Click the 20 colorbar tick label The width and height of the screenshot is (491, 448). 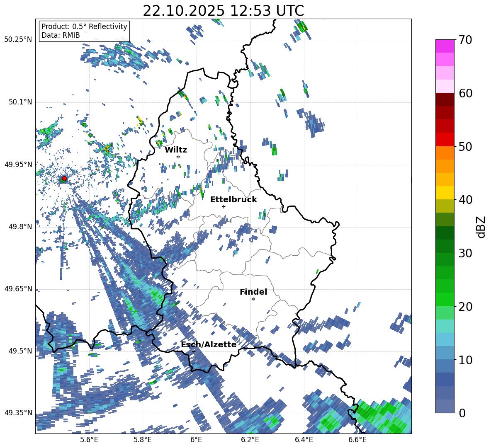click(x=465, y=307)
